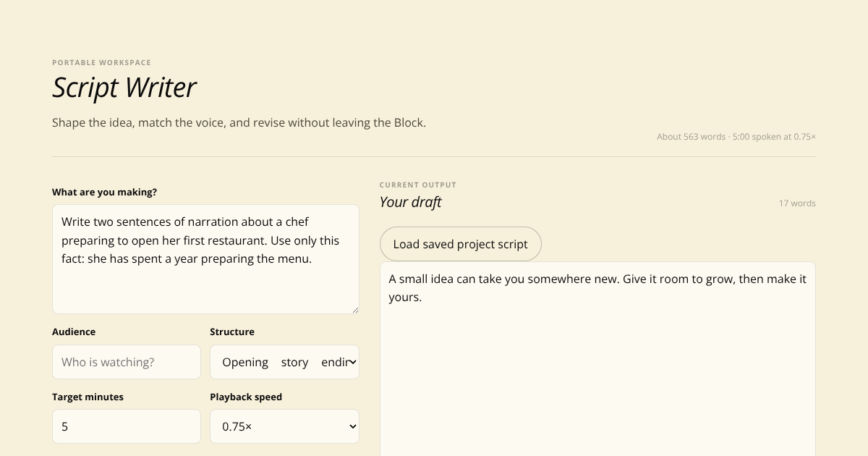868x456 pixels.
Task: Click the 'CURRENT OUTPUT' label
Action: pos(418,185)
